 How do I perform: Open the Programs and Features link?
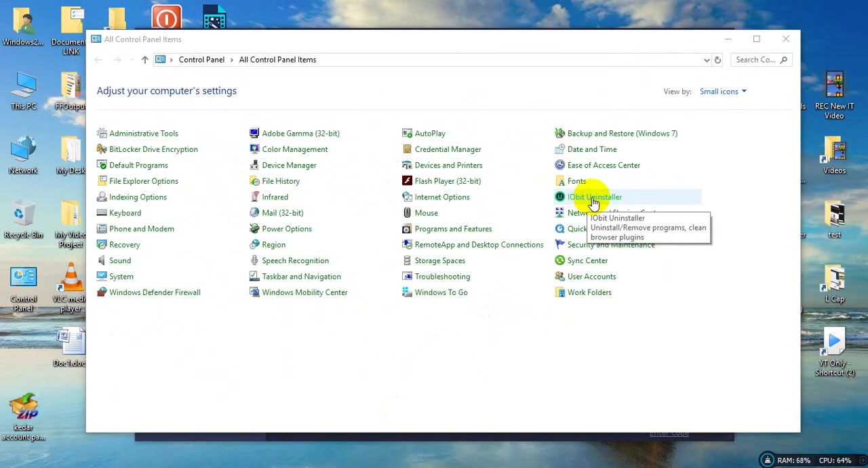tap(453, 229)
